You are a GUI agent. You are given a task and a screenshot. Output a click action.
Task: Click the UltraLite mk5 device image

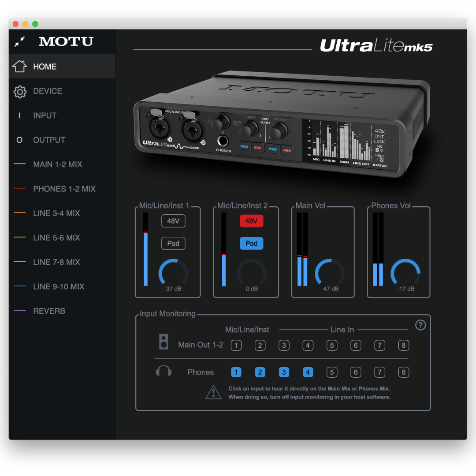point(282,124)
